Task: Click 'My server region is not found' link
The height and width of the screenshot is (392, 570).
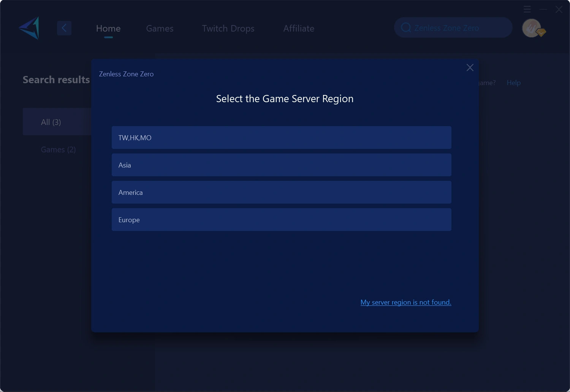Action: coord(405,302)
